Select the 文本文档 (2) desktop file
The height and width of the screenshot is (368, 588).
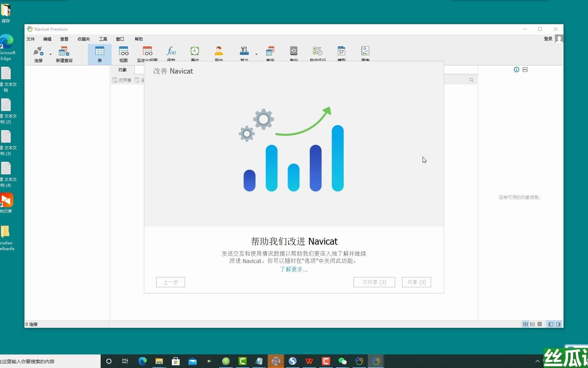click(x=7, y=111)
